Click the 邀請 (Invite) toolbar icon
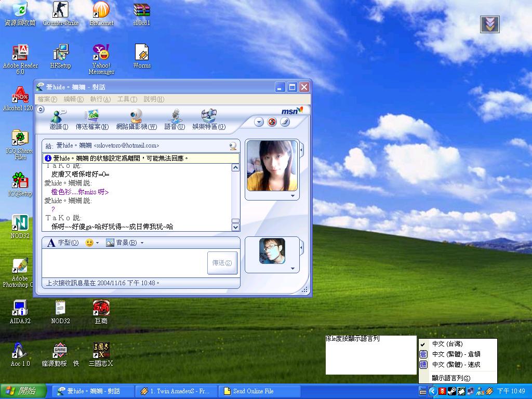The height and width of the screenshot is (399, 532). click(x=58, y=119)
